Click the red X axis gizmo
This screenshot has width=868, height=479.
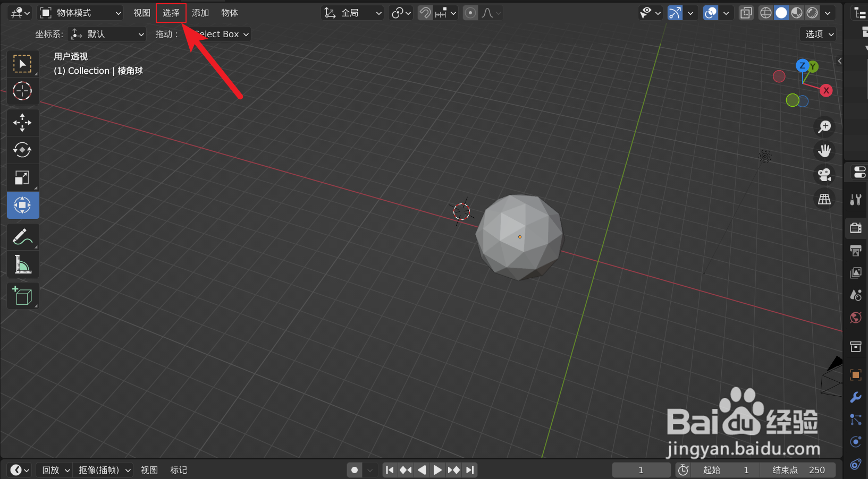[826, 90]
